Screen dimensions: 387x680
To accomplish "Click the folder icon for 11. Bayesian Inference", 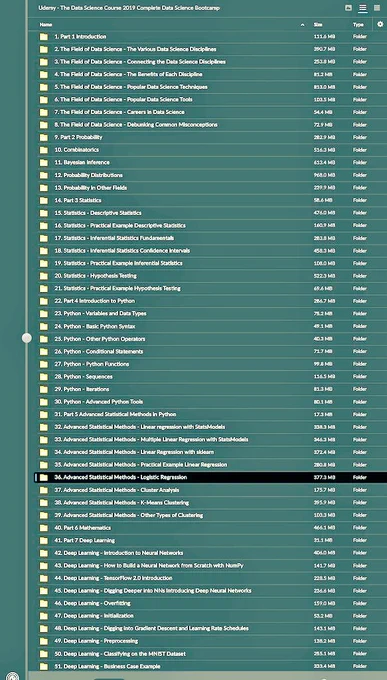I will pyautogui.click(x=44, y=163).
